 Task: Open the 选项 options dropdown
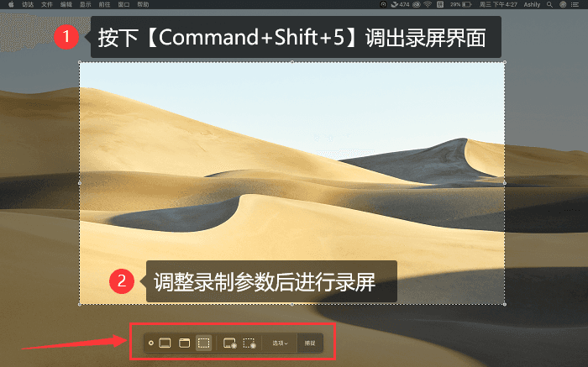click(x=280, y=343)
